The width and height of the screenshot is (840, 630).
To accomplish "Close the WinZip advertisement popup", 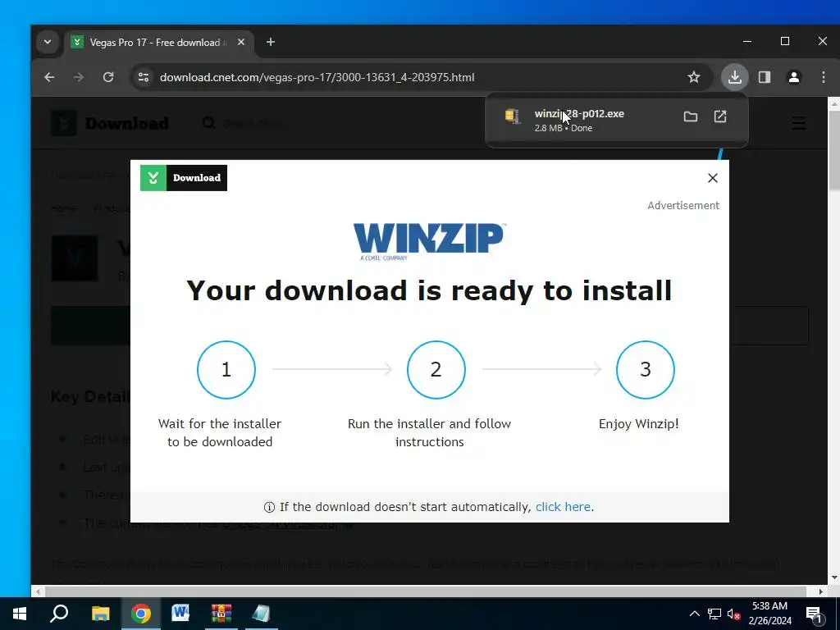I will pos(713,178).
